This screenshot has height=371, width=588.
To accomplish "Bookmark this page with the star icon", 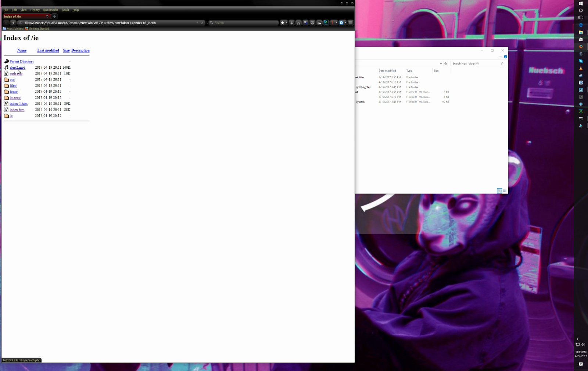I will pyautogui.click(x=282, y=23).
